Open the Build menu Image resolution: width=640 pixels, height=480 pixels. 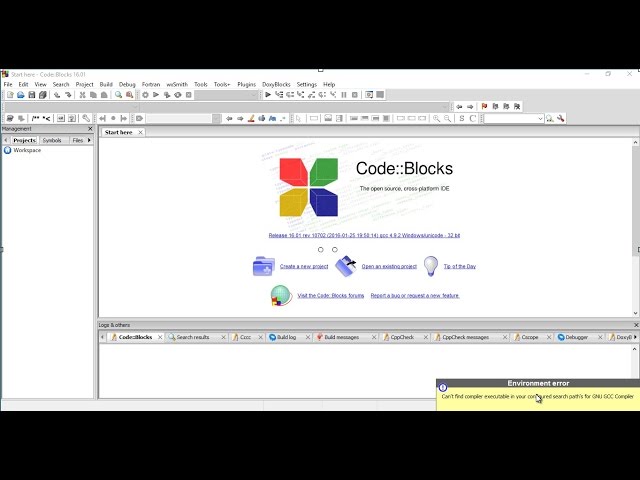(x=106, y=84)
